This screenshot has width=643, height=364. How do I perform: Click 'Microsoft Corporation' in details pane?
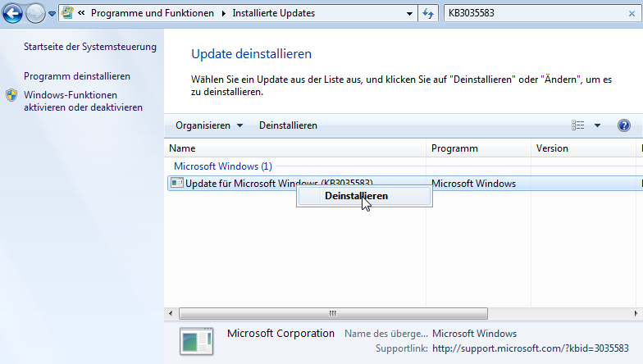280,333
